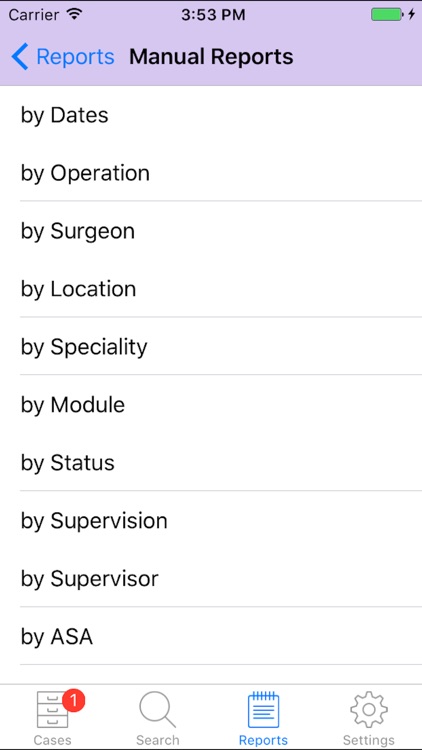Tap the Wi-Fi icon in the status bar
Image resolution: width=422 pixels, height=750 pixels.
tap(74, 14)
